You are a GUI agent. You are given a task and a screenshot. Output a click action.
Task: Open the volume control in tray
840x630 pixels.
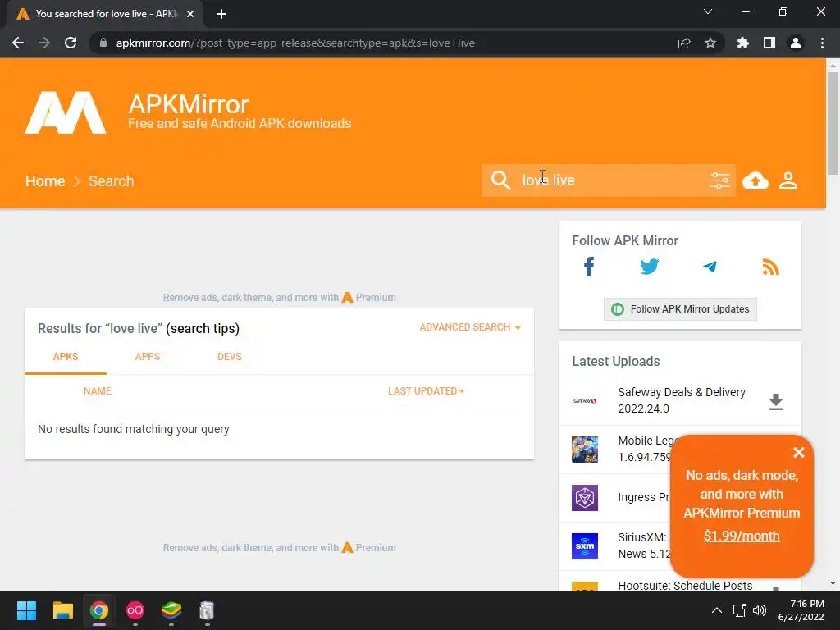(759, 610)
